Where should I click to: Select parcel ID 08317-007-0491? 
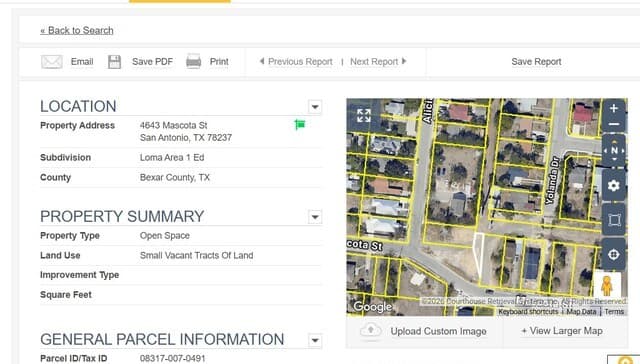(172, 358)
